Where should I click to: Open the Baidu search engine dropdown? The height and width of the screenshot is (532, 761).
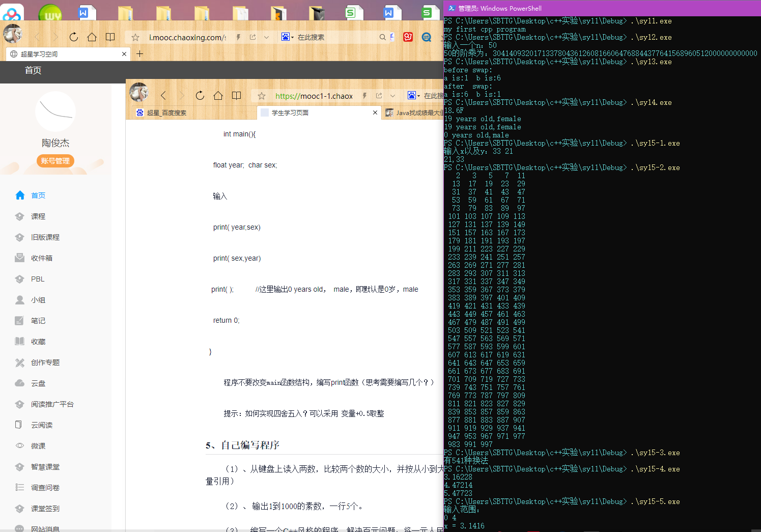click(287, 37)
